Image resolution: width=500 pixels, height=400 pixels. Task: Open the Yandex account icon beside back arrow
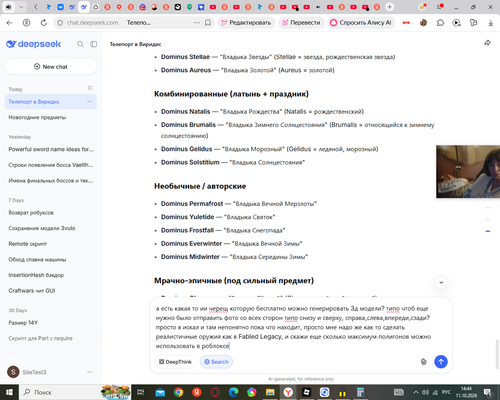(26, 23)
